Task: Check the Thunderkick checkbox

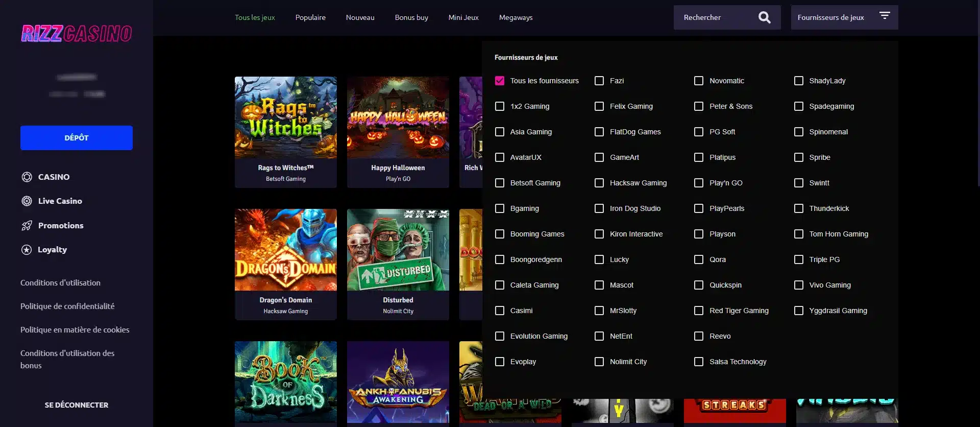Action: [x=799, y=208]
